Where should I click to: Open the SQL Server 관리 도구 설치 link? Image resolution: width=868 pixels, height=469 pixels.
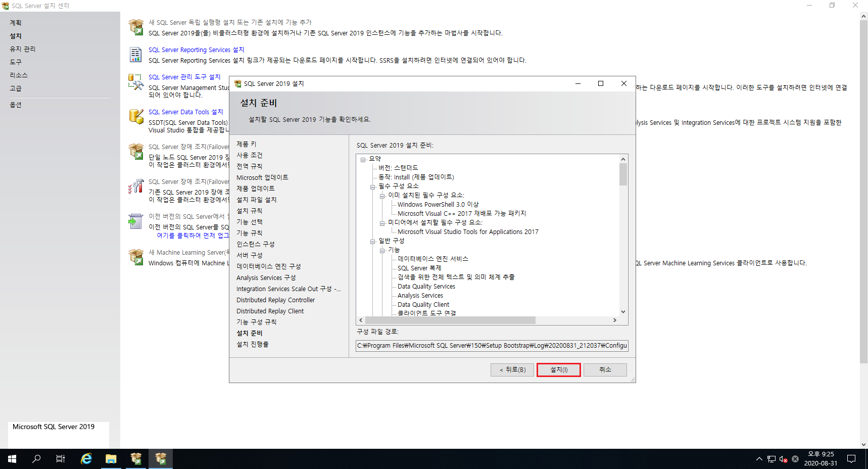[x=184, y=77]
